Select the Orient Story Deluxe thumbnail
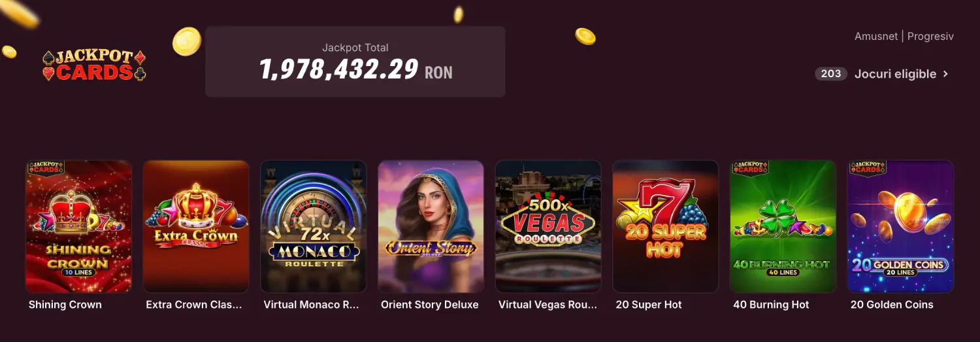980x342 pixels. coord(431,226)
